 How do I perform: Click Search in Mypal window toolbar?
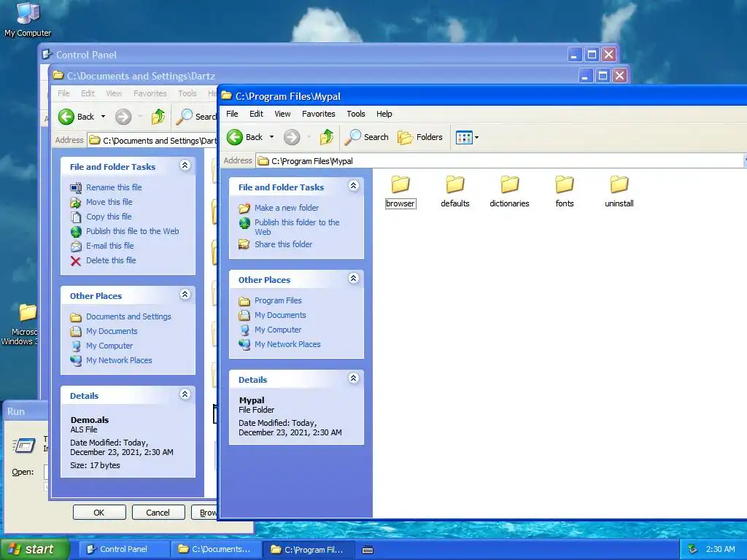tap(366, 137)
